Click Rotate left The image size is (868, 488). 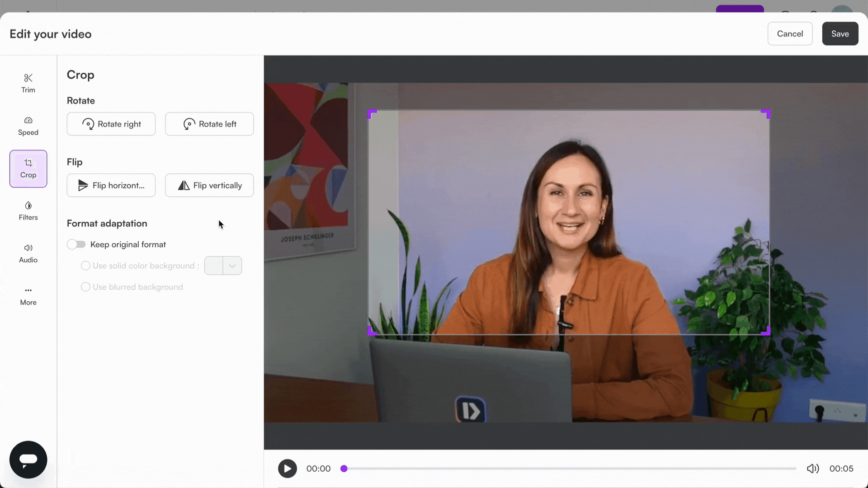tap(209, 124)
